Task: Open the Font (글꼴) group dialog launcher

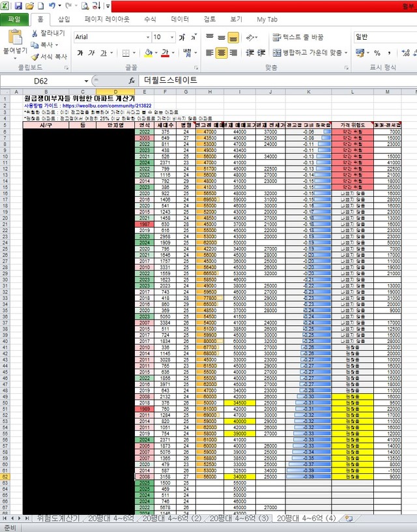Action: click(x=196, y=68)
